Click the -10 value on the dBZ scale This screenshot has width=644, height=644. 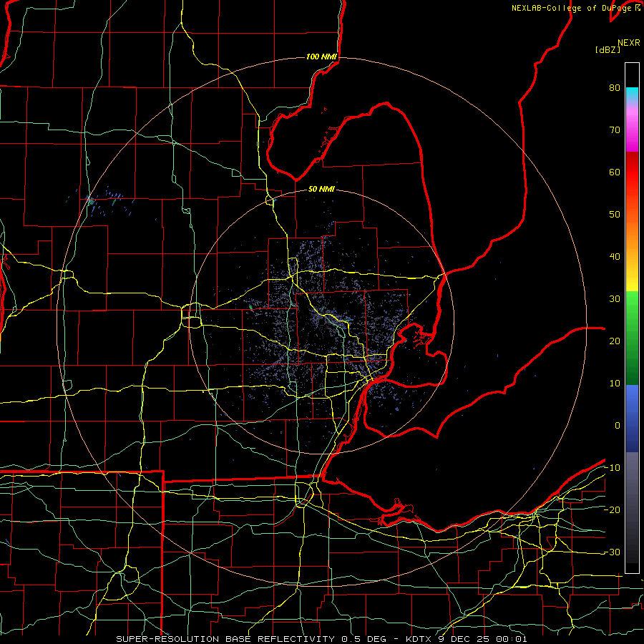[x=612, y=468]
